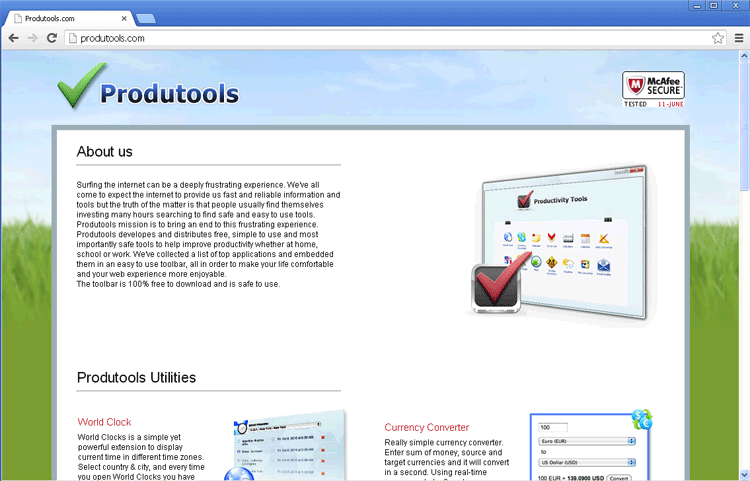Close the Produtools.com tab

click(122, 18)
